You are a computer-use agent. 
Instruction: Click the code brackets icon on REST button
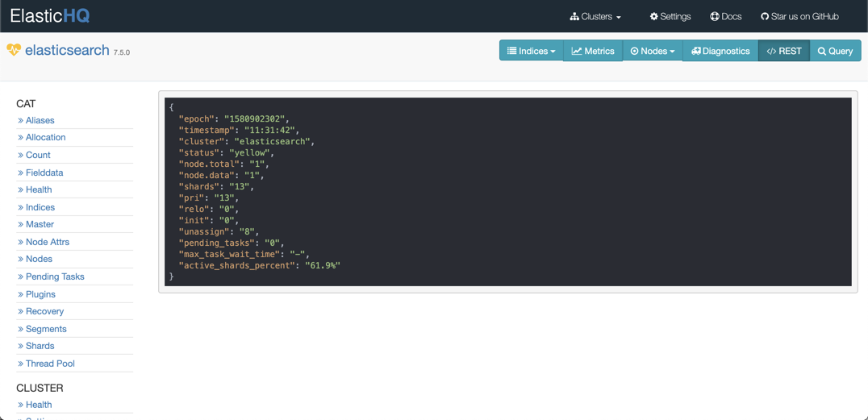(771, 51)
